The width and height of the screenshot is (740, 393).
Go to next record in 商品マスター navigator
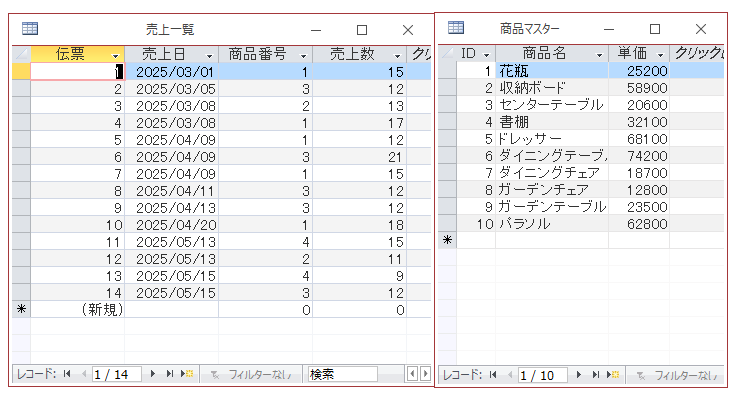[x=579, y=375]
